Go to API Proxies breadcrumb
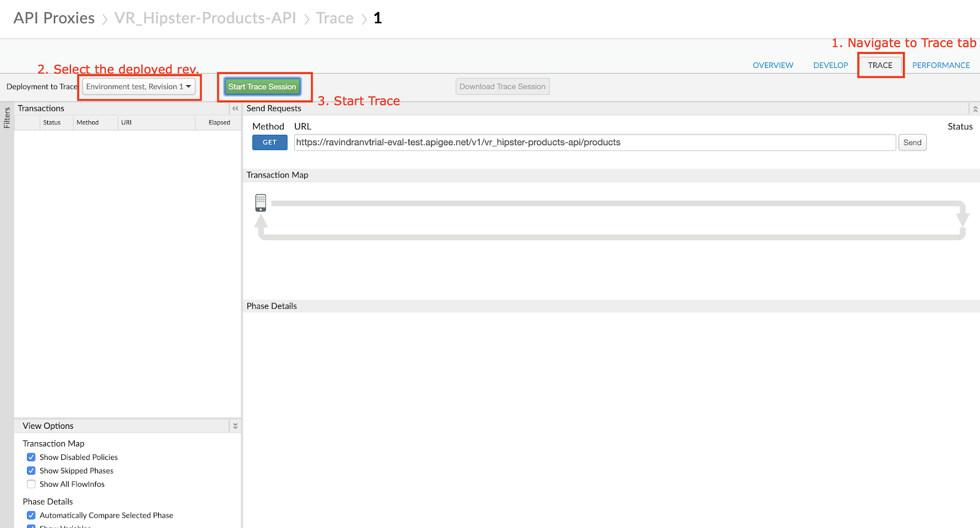 click(x=55, y=18)
